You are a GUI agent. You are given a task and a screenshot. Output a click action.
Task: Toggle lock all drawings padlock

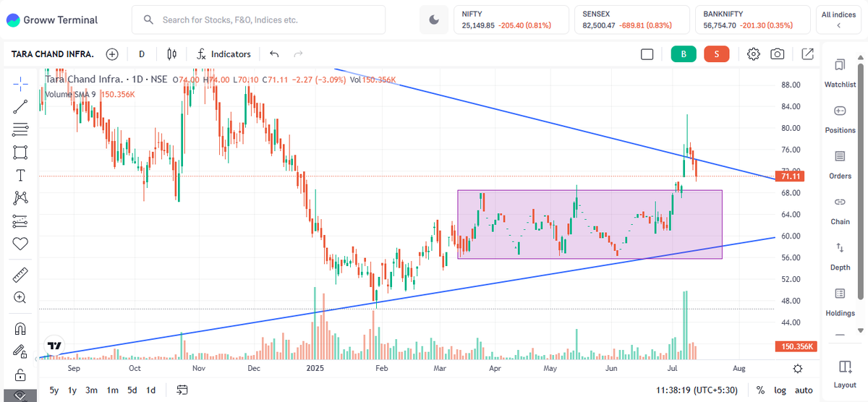[20, 375]
